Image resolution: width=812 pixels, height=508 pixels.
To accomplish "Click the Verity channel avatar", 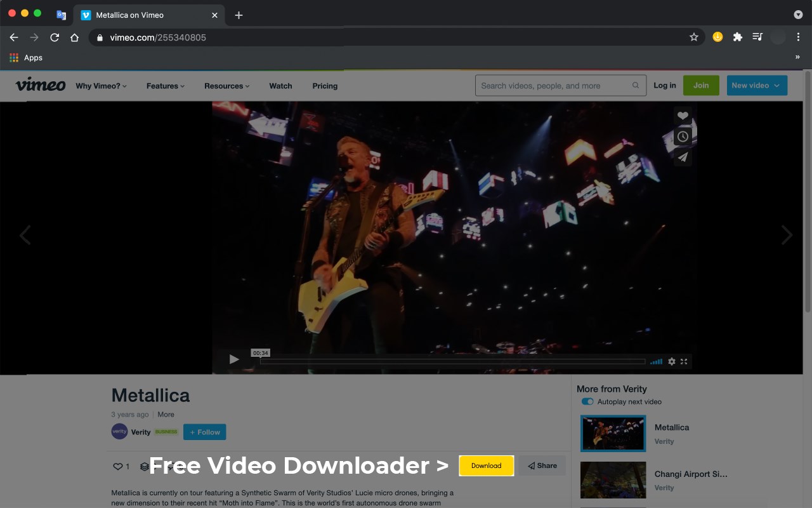I will pyautogui.click(x=119, y=432).
